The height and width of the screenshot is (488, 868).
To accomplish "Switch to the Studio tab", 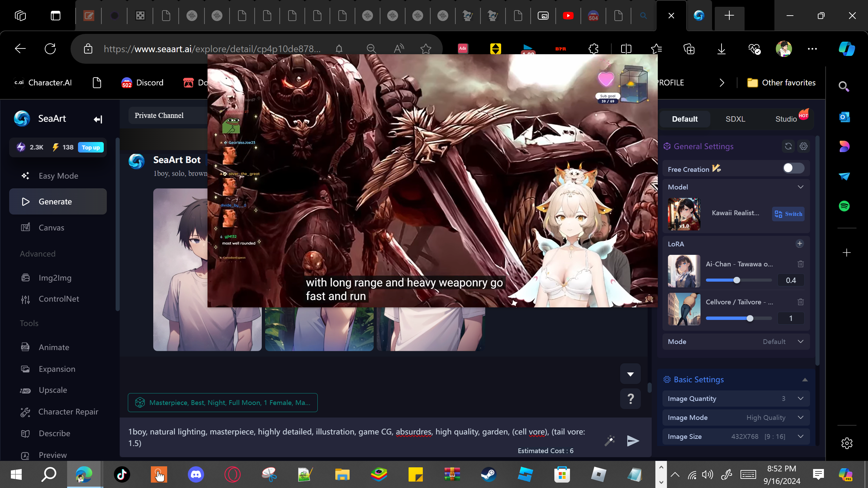I will [786, 119].
